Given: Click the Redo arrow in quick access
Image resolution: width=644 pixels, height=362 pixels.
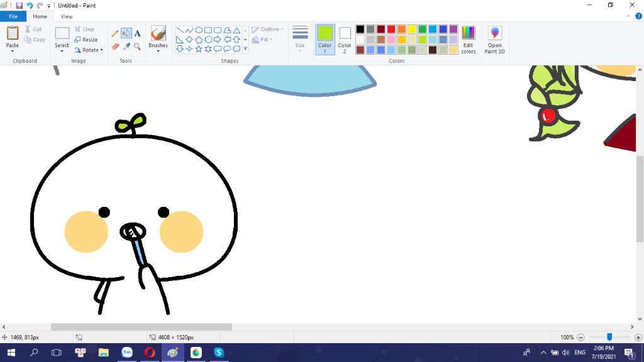Looking at the screenshot, I should click(40, 5).
